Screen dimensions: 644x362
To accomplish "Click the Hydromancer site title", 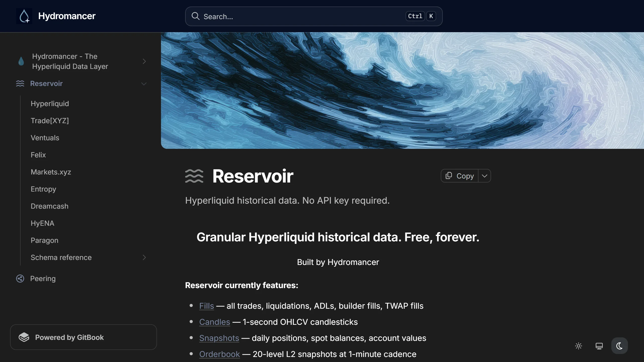I will pos(67,16).
